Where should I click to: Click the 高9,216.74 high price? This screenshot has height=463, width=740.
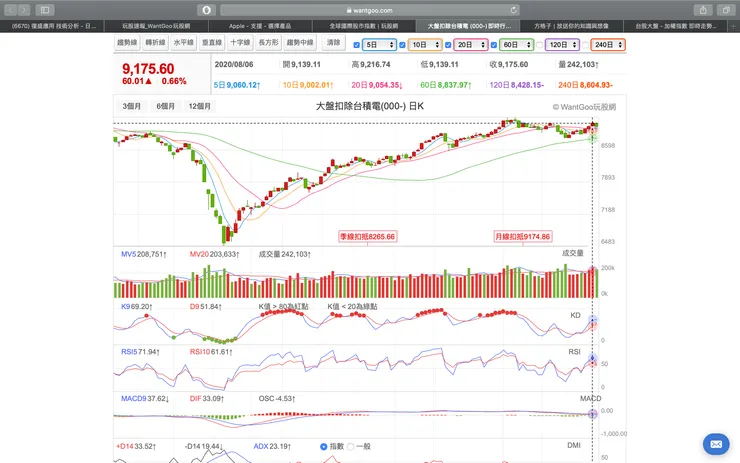pos(371,65)
